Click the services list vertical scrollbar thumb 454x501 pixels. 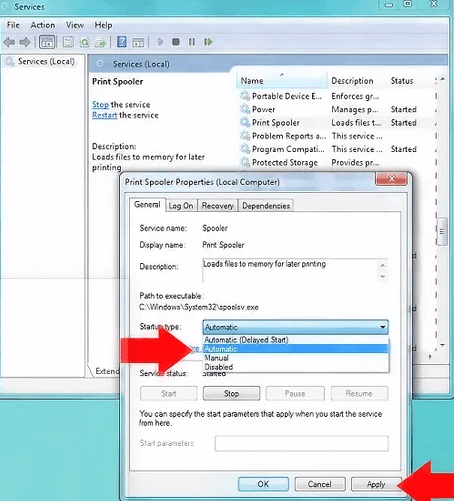pyautogui.click(x=442, y=231)
